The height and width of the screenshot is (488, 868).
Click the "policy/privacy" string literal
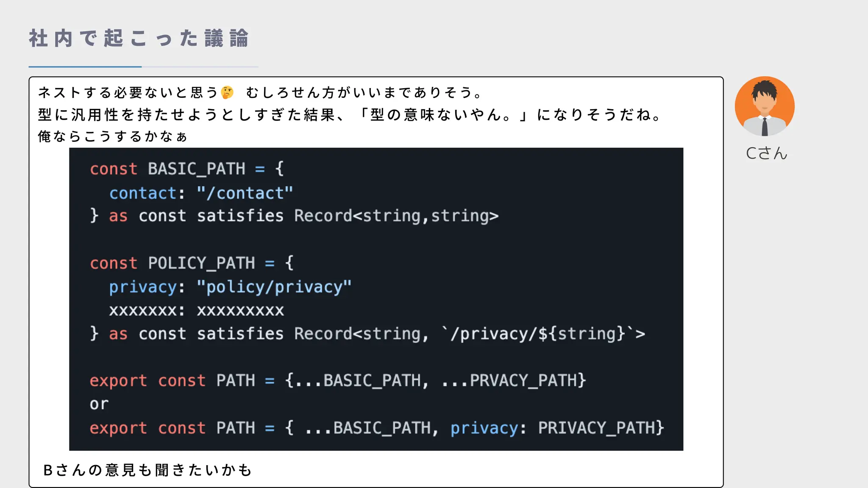tap(274, 287)
